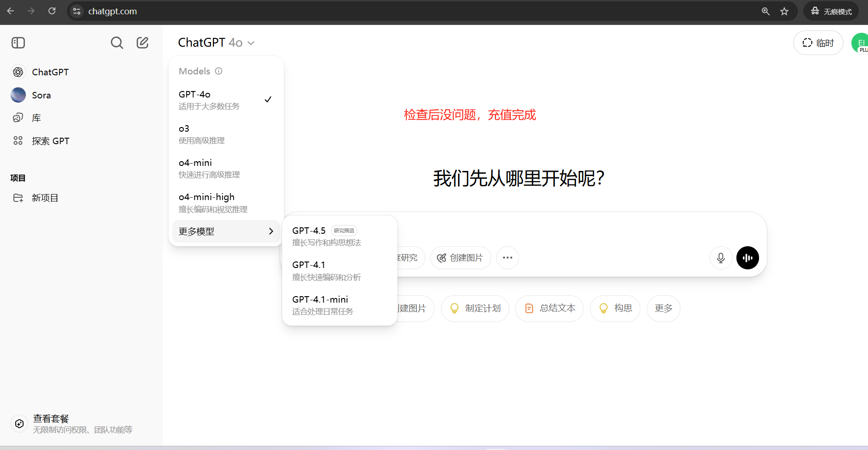868x450 pixels.
Task: Start voice mode with black waveform button
Action: pyautogui.click(x=747, y=258)
